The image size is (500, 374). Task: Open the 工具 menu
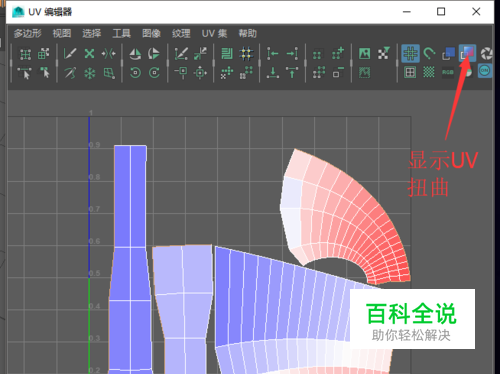click(121, 33)
